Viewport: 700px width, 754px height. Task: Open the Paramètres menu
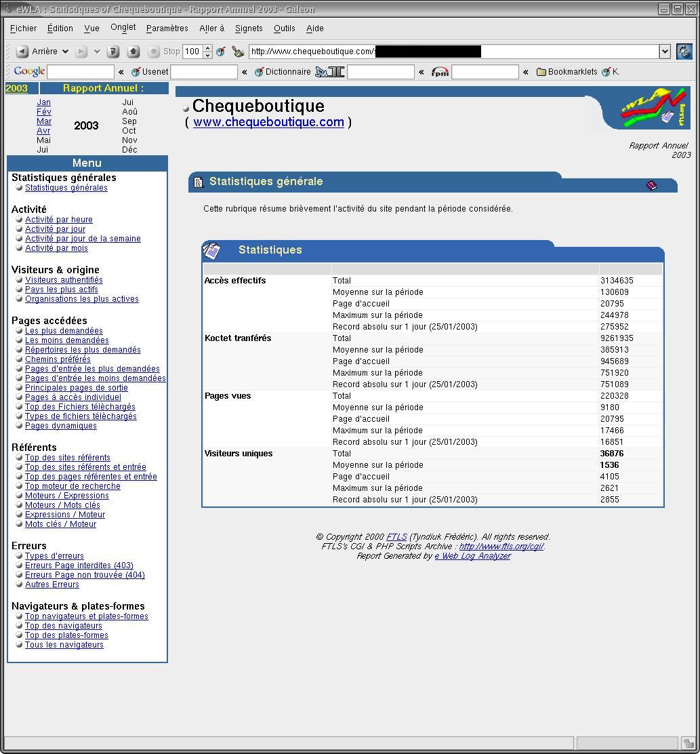point(167,28)
